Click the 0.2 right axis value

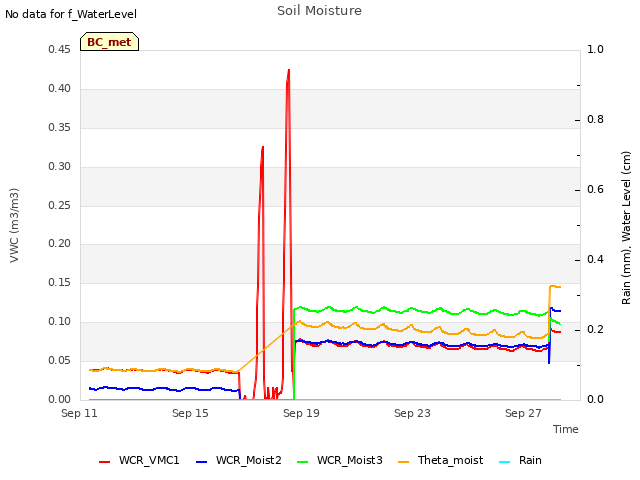pos(595,330)
